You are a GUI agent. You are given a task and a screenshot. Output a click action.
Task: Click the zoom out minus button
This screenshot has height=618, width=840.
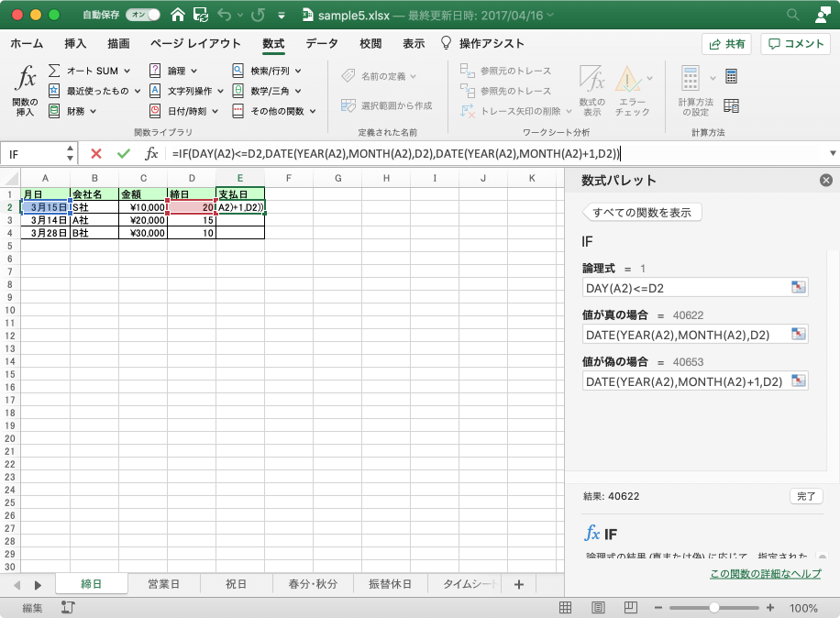[658, 608]
